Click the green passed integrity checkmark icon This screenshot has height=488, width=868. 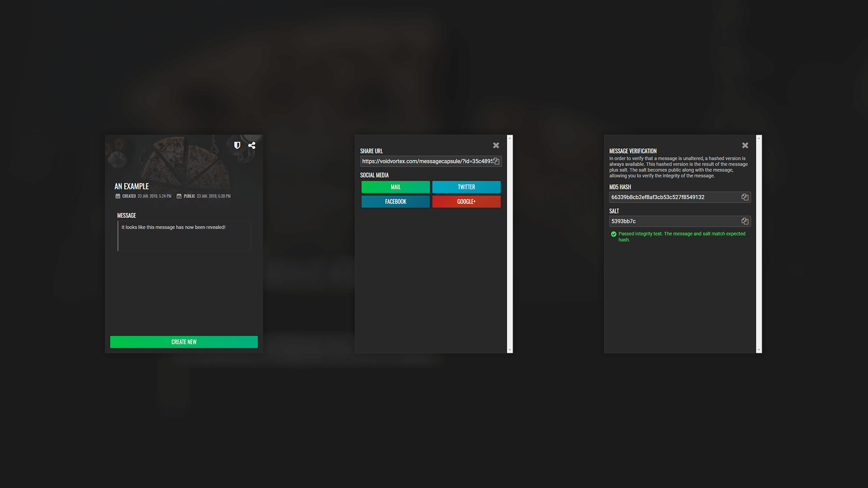(613, 234)
